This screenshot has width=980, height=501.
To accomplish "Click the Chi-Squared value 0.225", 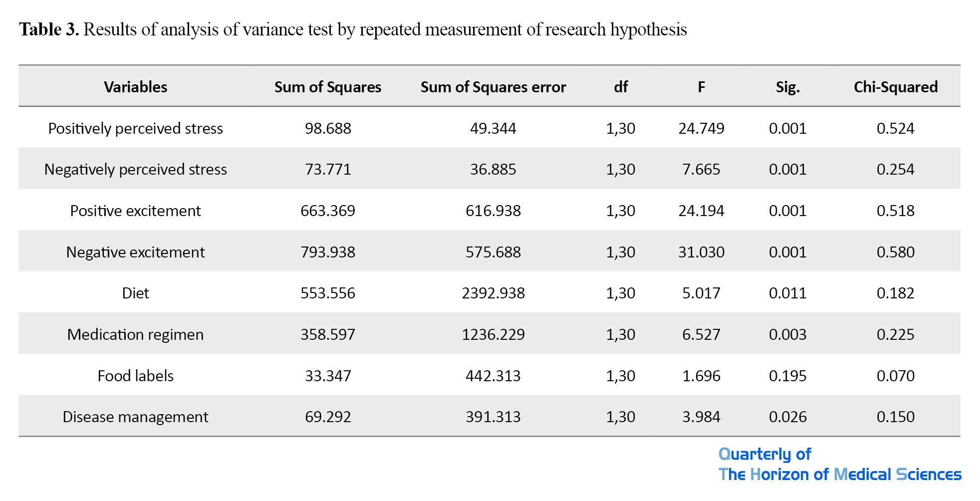I will pyautogui.click(x=896, y=334).
